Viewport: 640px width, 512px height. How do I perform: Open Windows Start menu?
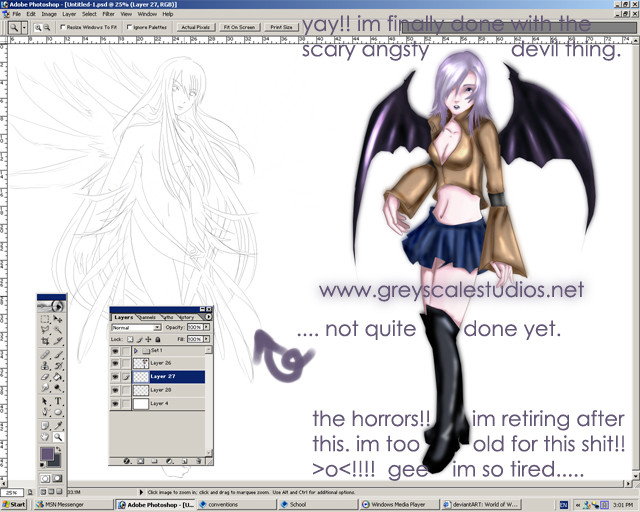[13, 505]
